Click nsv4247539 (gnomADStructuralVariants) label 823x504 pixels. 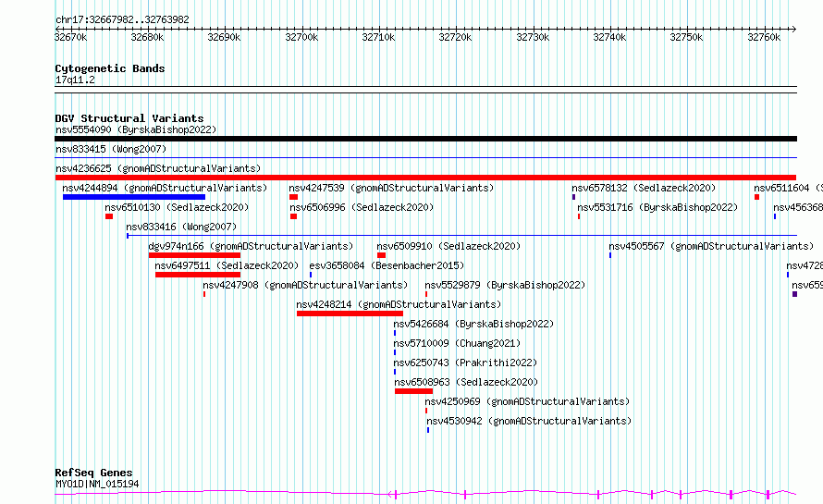391,188
